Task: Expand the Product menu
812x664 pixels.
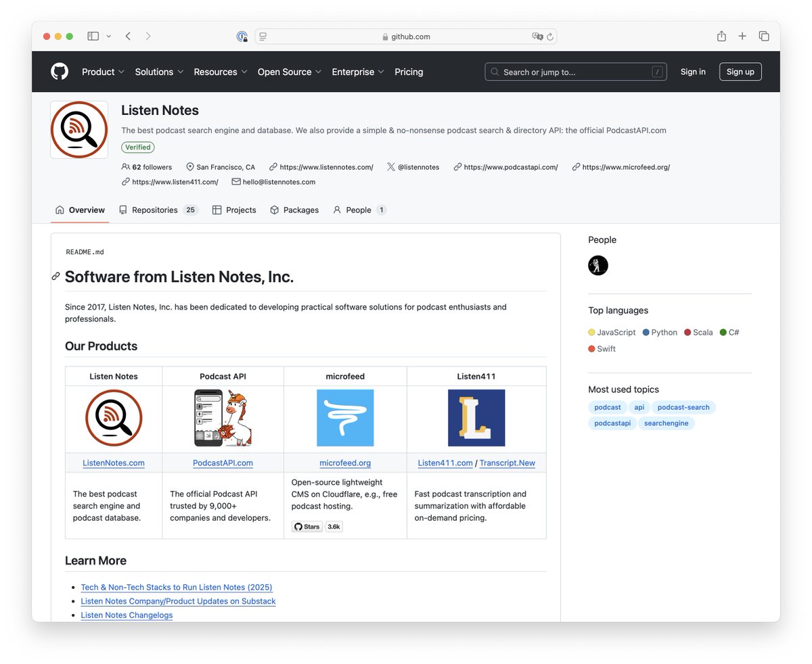Action: (x=103, y=72)
